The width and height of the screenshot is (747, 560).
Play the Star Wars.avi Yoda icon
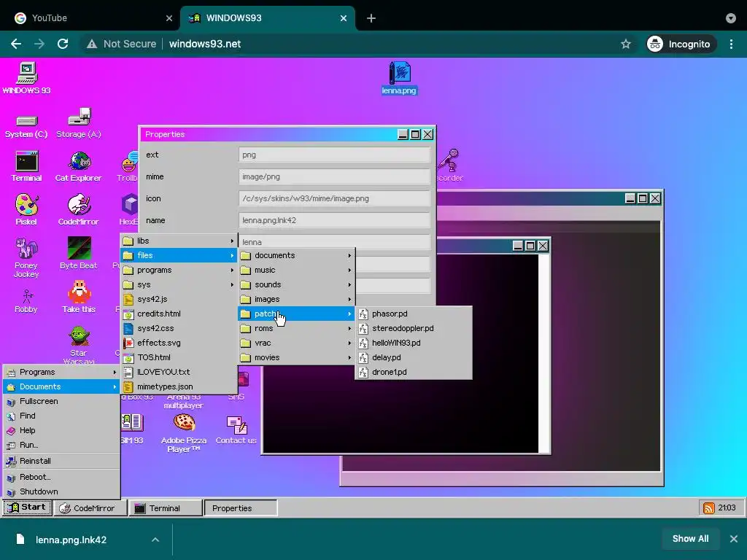coord(79,345)
